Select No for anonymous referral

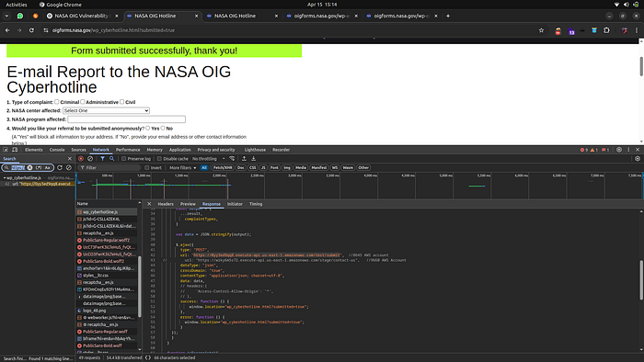coord(163,128)
